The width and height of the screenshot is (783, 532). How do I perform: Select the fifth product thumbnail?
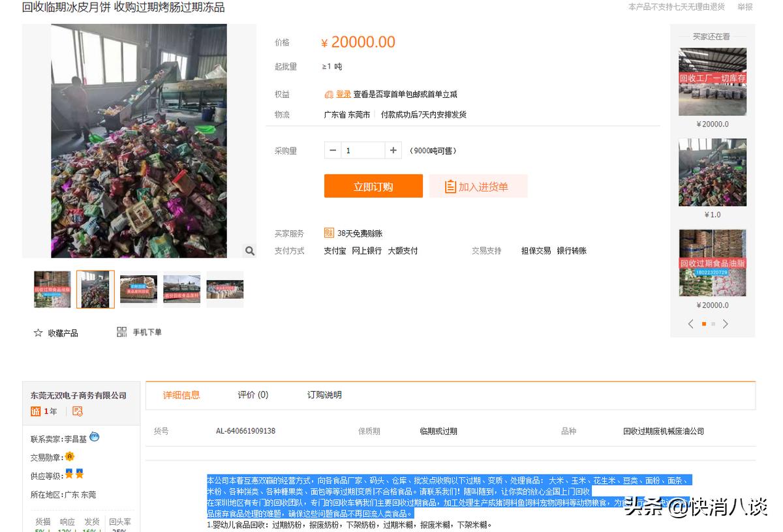[225, 289]
